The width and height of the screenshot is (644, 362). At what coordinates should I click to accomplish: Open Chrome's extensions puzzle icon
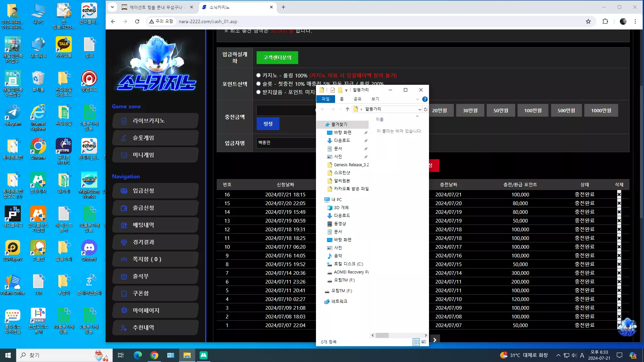pyautogui.click(x=605, y=21)
